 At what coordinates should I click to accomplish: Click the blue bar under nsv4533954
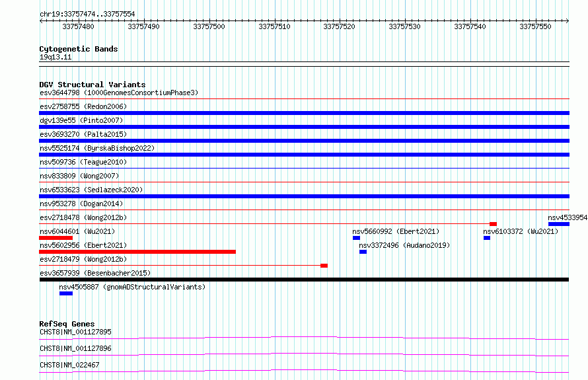[x=559, y=224]
